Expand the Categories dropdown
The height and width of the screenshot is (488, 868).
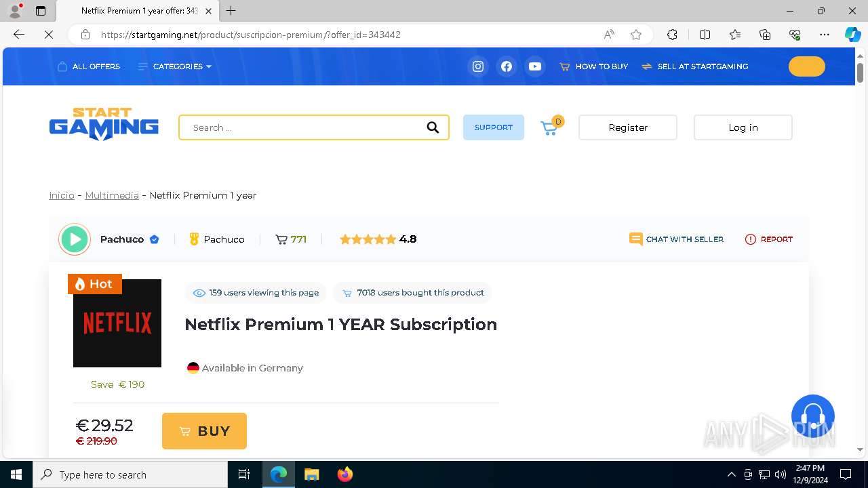click(175, 66)
